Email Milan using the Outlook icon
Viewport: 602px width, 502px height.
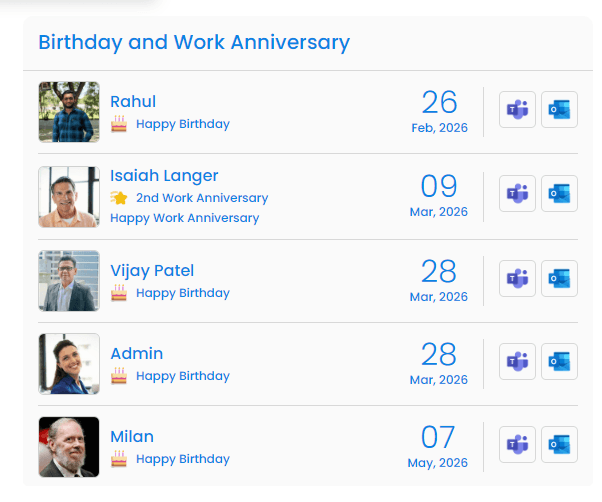coord(559,445)
